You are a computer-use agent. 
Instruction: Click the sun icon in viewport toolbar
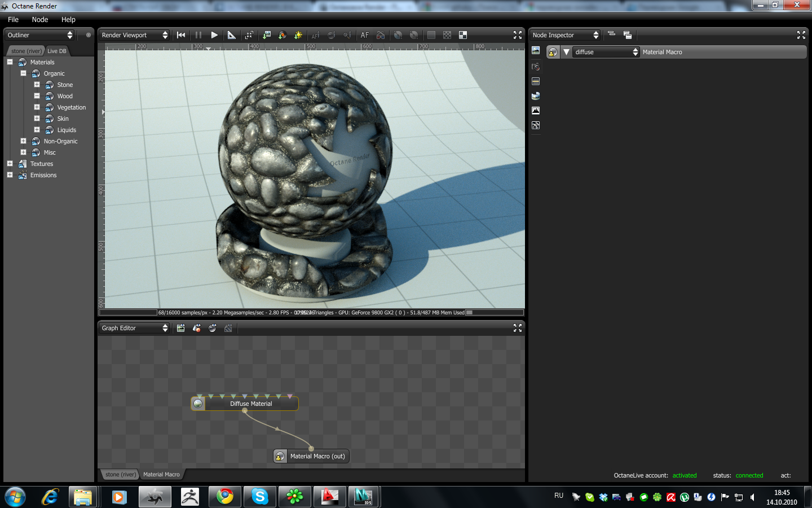pos(298,35)
